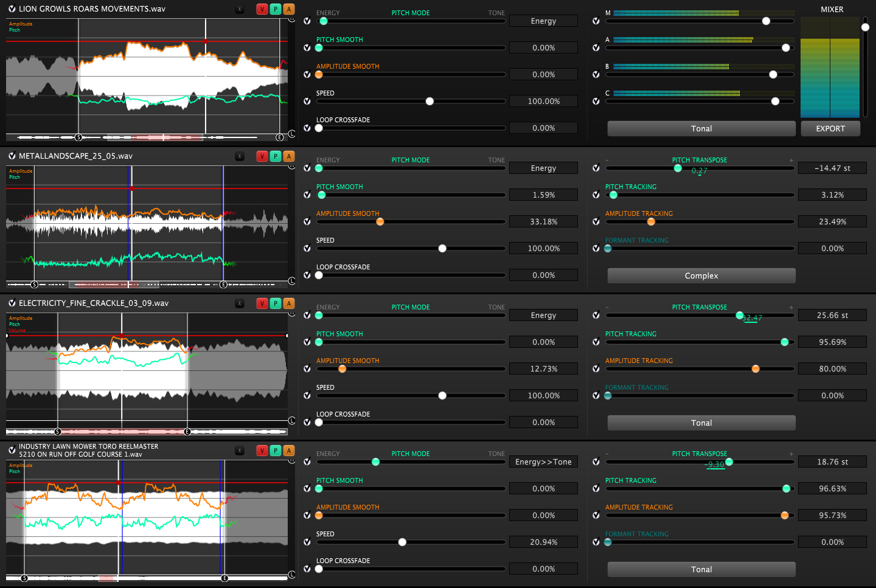Open the Tonal mode selector on INDUSTRY LAWN MOWER track
The height and width of the screenshot is (588, 876).
coord(701,569)
